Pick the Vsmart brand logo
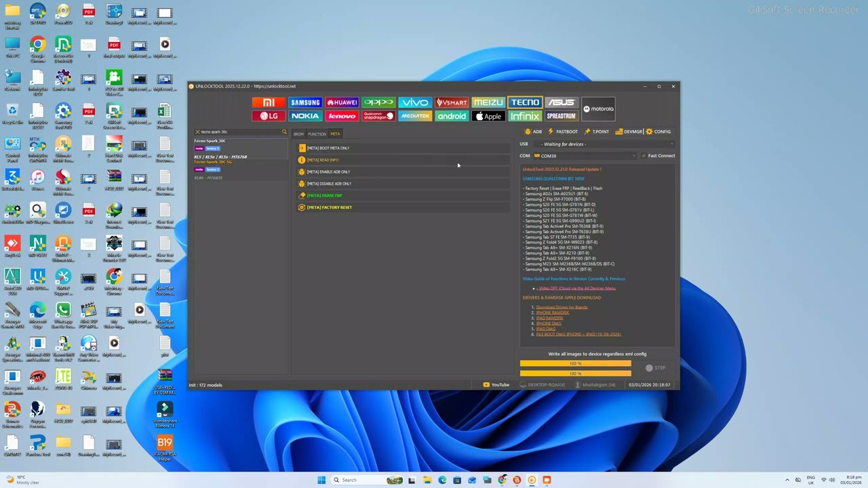The width and height of the screenshot is (868, 488). click(452, 102)
